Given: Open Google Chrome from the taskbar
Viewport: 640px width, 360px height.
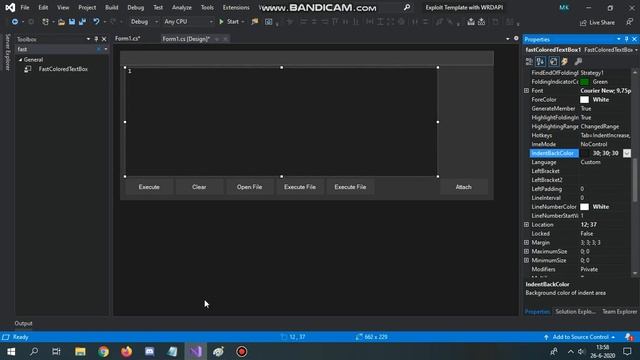Looking at the screenshot, I should click(103, 351).
